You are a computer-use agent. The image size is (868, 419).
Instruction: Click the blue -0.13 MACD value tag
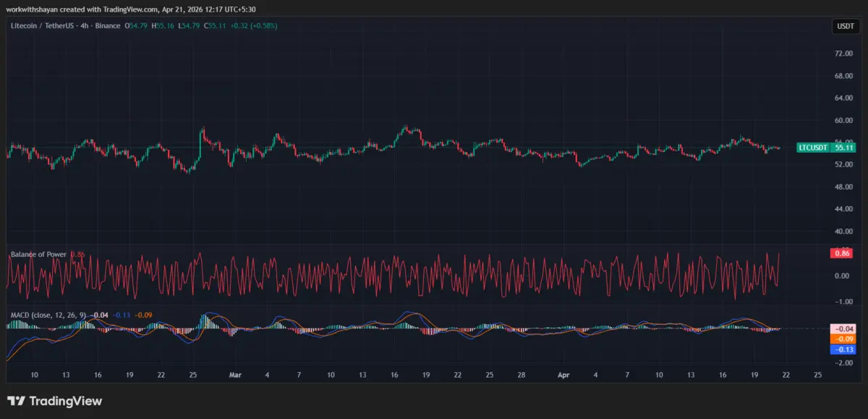tap(843, 349)
